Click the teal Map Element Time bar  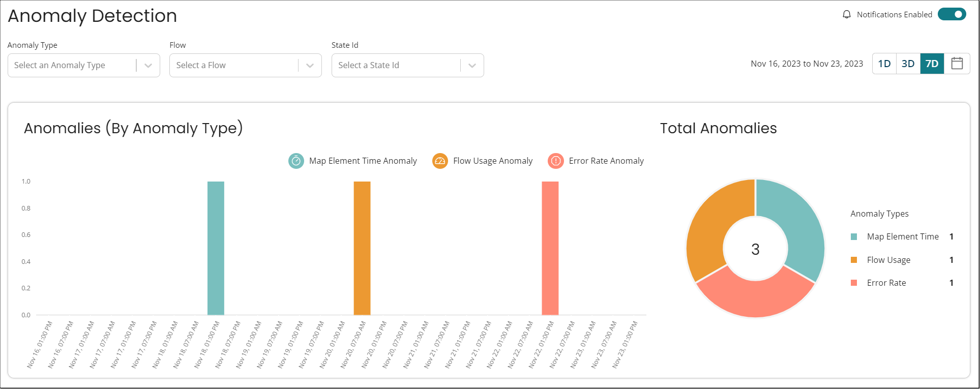(x=216, y=248)
